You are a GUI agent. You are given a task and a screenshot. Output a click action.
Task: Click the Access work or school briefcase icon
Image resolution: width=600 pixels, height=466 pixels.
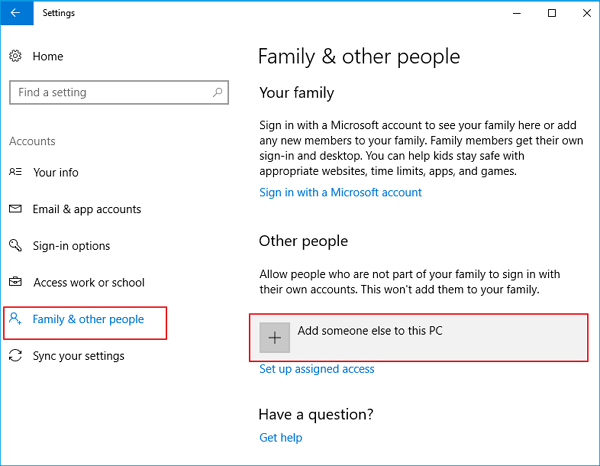(x=15, y=283)
